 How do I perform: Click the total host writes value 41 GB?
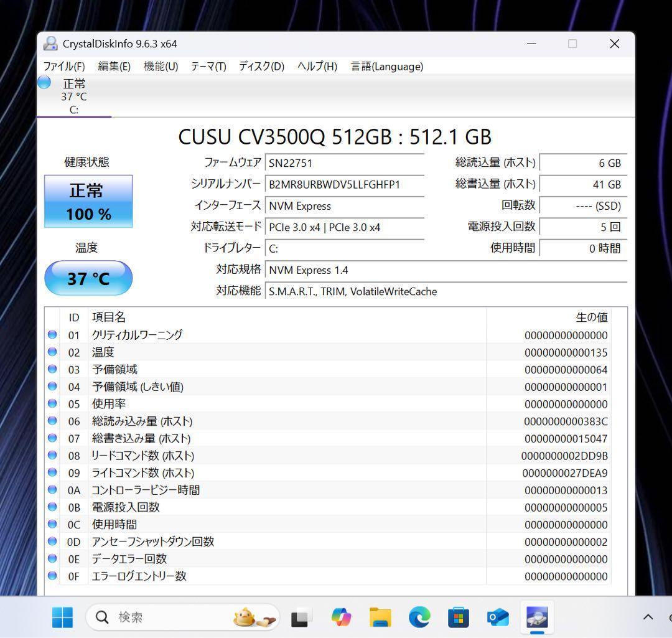[x=583, y=184]
